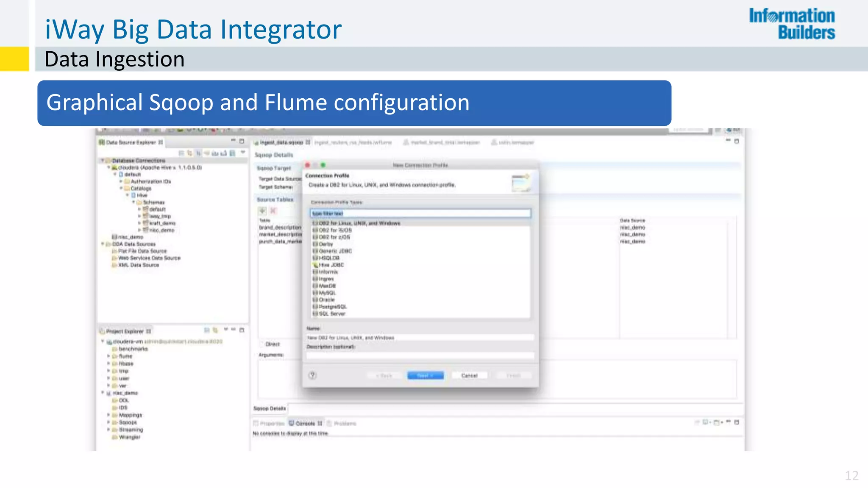Click collapse-all icon in Project Explorer toolbar

[207, 330]
